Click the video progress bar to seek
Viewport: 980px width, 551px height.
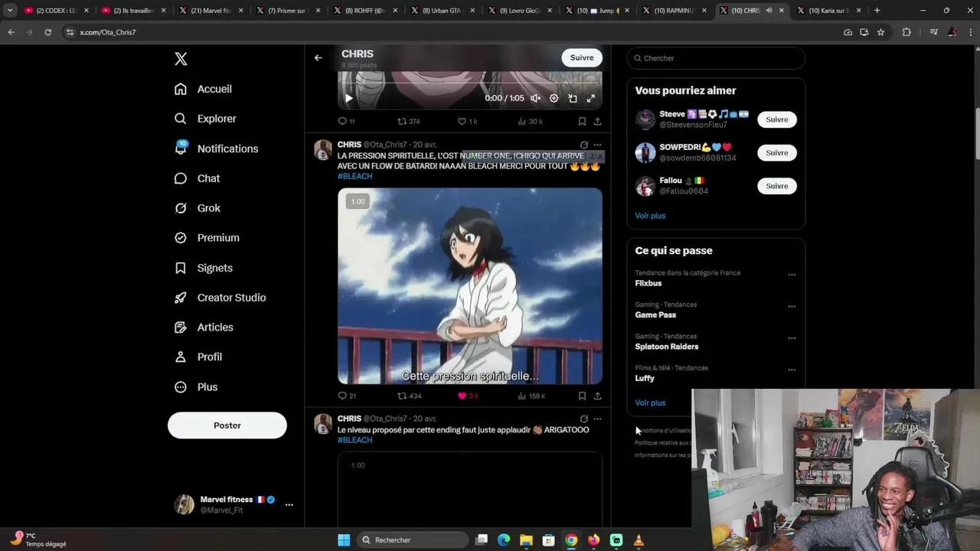pyautogui.click(x=469, y=84)
